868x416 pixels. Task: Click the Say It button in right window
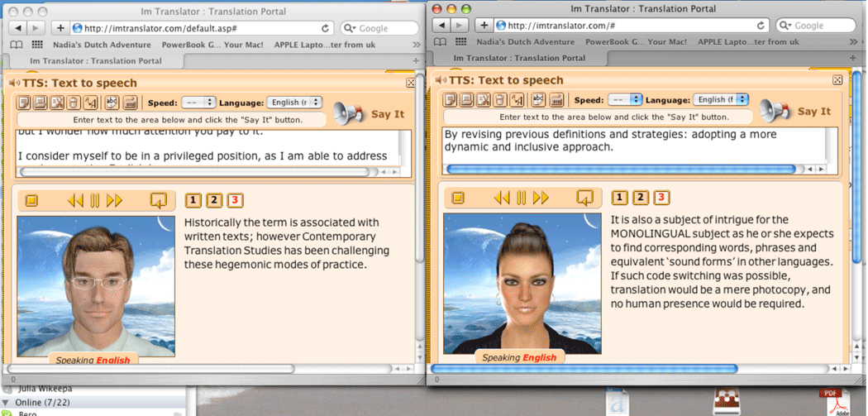coord(795,111)
